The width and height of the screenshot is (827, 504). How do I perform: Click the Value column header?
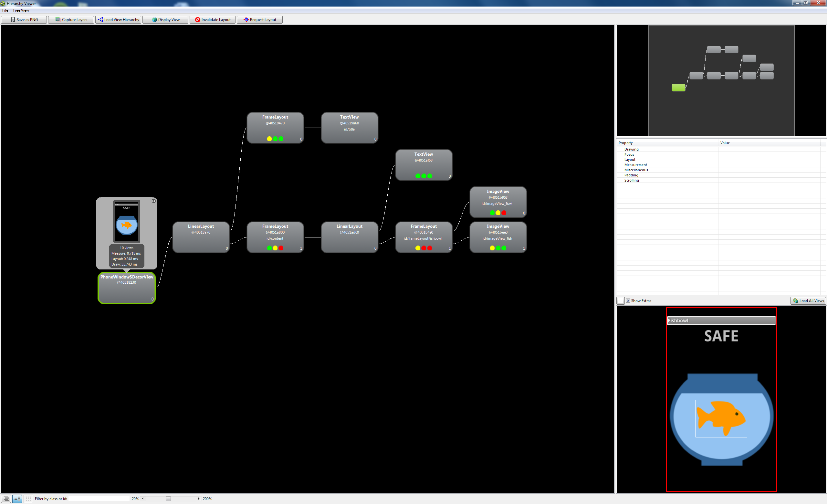(769, 143)
